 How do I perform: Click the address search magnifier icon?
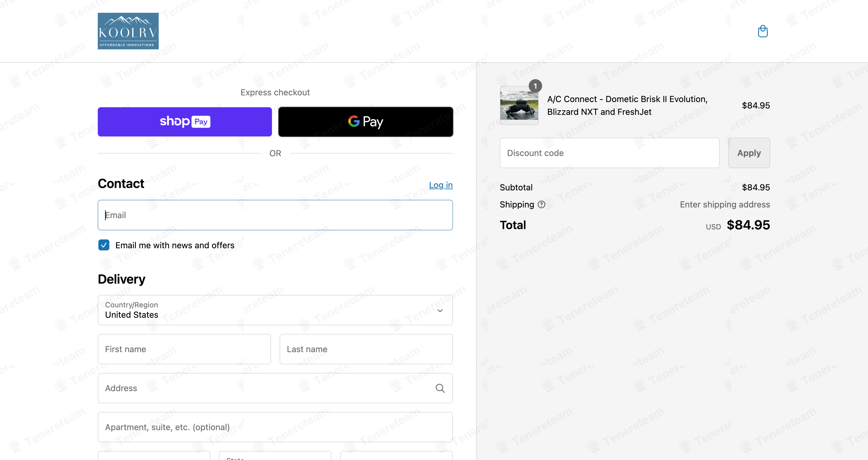[440, 388]
